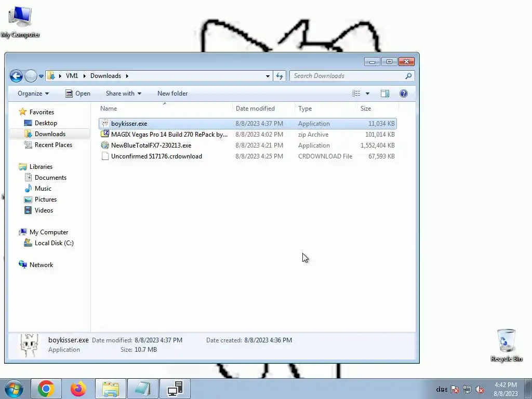Image resolution: width=532 pixels, height=399 pixels.
Task: Open Downloads in the navigation pane
Action: click(45, 134)
